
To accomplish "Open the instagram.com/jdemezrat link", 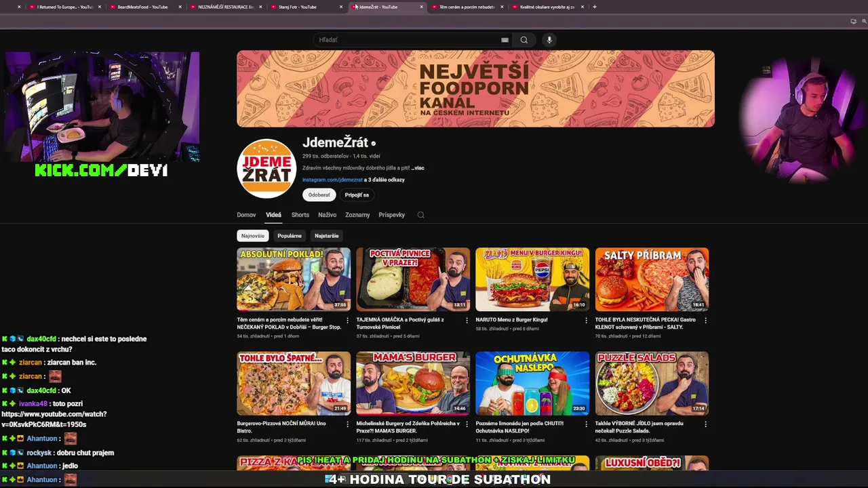I will point(332,180).
